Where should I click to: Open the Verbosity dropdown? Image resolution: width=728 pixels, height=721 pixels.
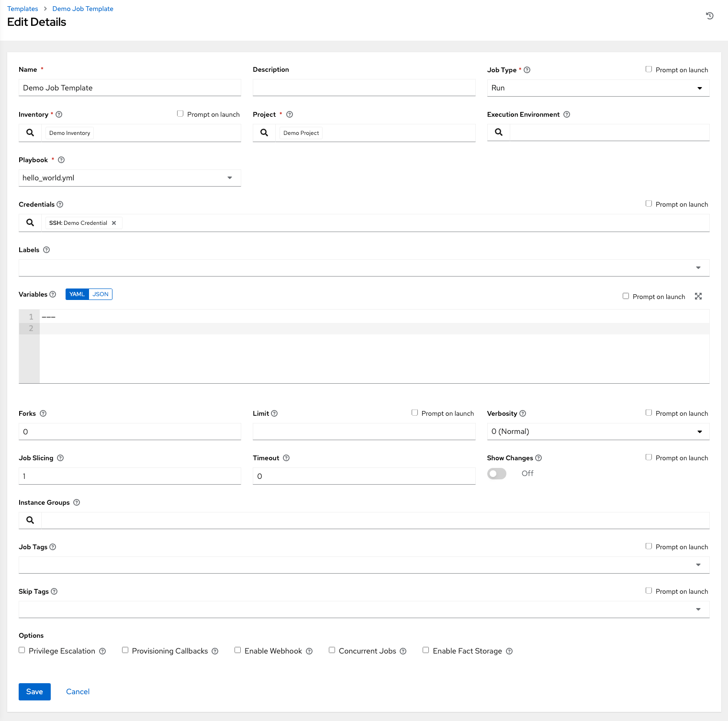click(x=699, y=431)
